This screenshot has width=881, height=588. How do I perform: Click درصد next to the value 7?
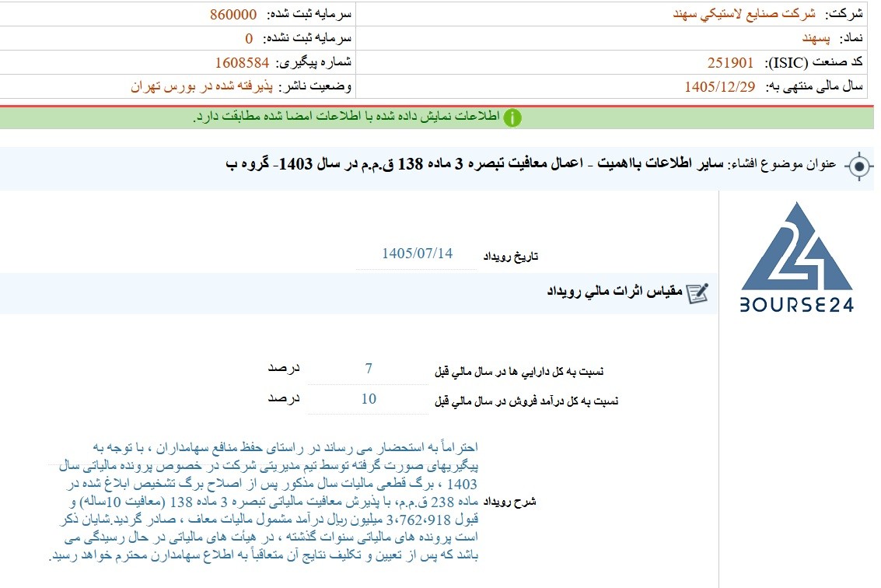click(284, 368)
